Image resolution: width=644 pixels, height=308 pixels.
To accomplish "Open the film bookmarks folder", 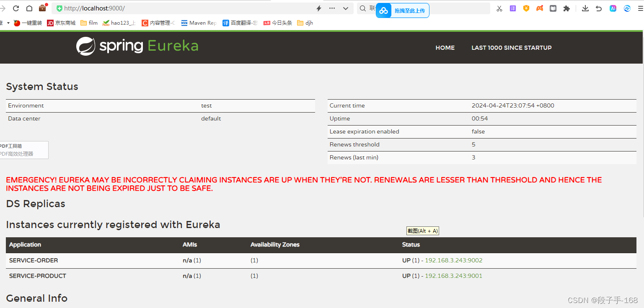I will [89, 23].
